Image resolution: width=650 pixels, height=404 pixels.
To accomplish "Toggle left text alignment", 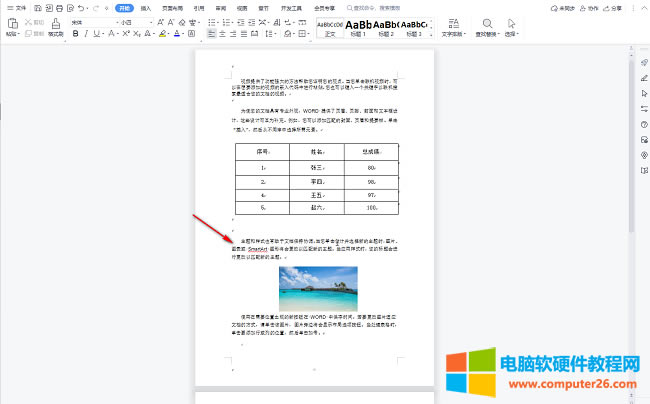I will [211, 33].
